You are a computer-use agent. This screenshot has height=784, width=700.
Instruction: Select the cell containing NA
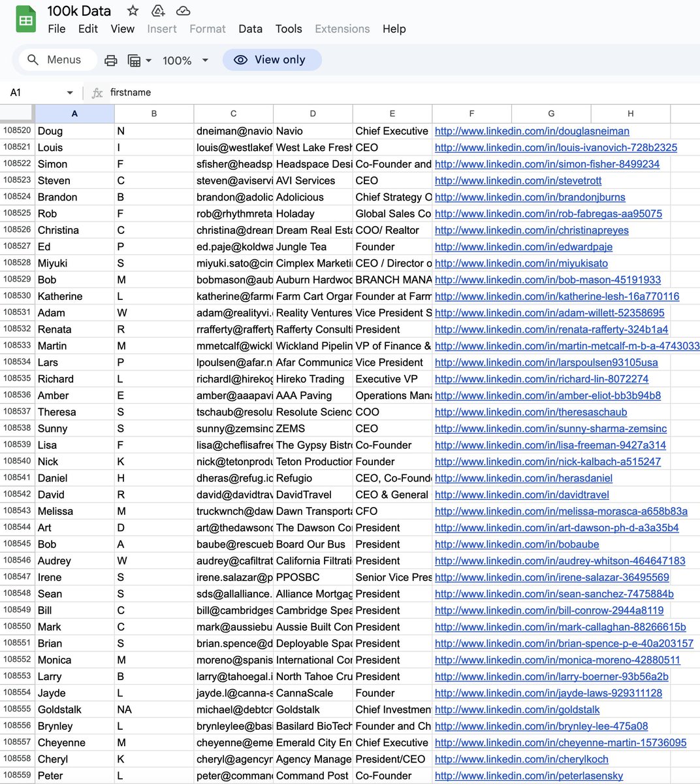coord(154,710)
